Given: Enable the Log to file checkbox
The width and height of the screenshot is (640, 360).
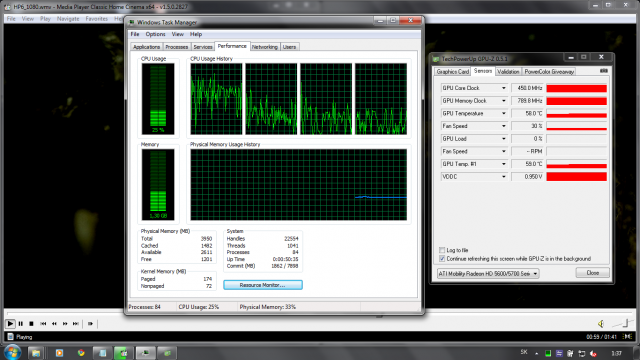Looking at the screenshot, I should (x=442, y=250).
